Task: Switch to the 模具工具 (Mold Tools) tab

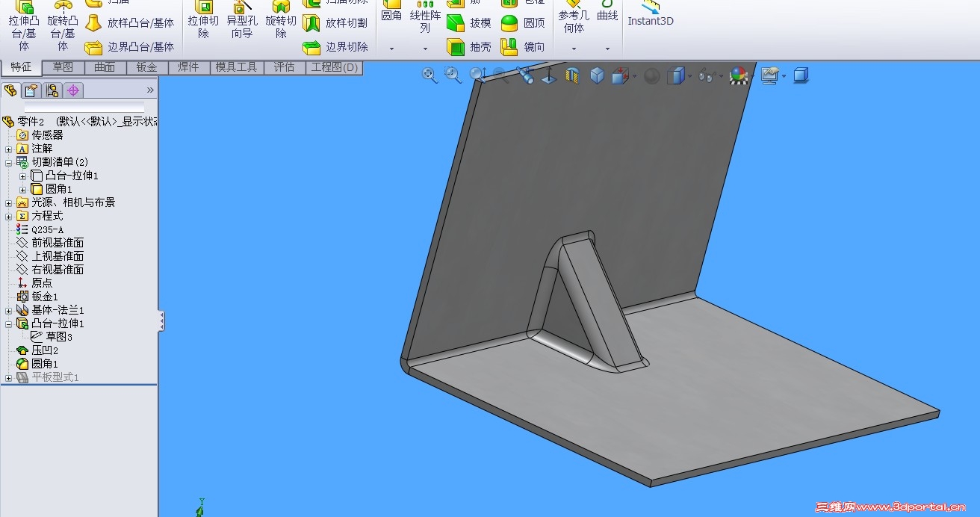Action: point(236,67)
